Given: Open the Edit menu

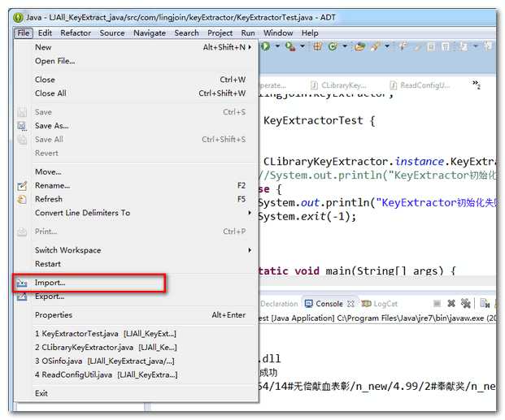Looking at the screenshot, I should tap(45, 32).
